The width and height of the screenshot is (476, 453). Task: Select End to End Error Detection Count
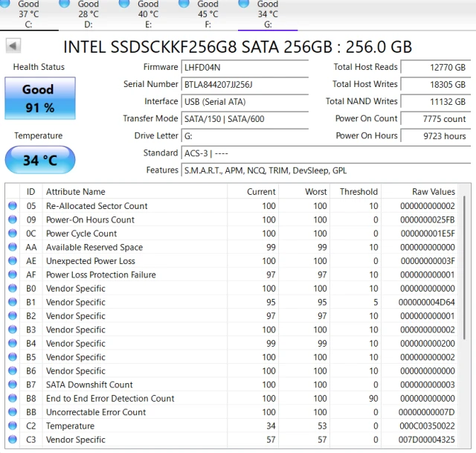(110, 399)
